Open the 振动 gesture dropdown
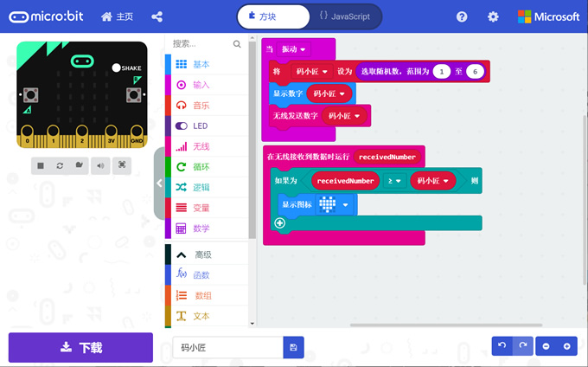Screen dimensions: 588x367 click(293, 49)
